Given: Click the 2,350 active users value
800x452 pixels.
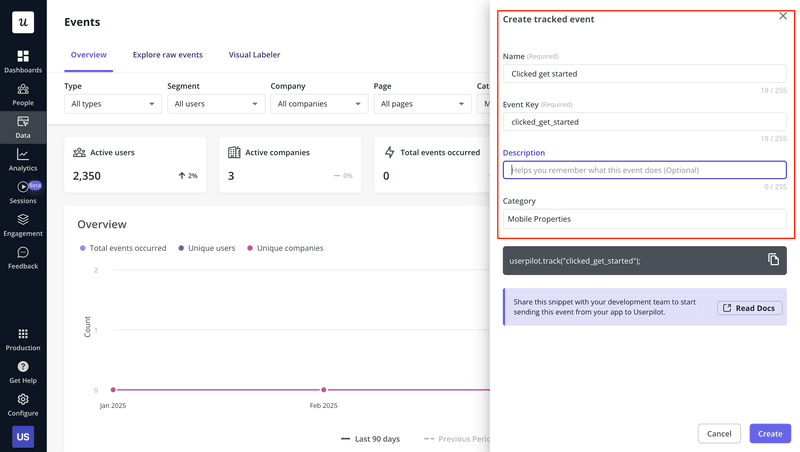Looking at the screenshot, I should [87, 176].
